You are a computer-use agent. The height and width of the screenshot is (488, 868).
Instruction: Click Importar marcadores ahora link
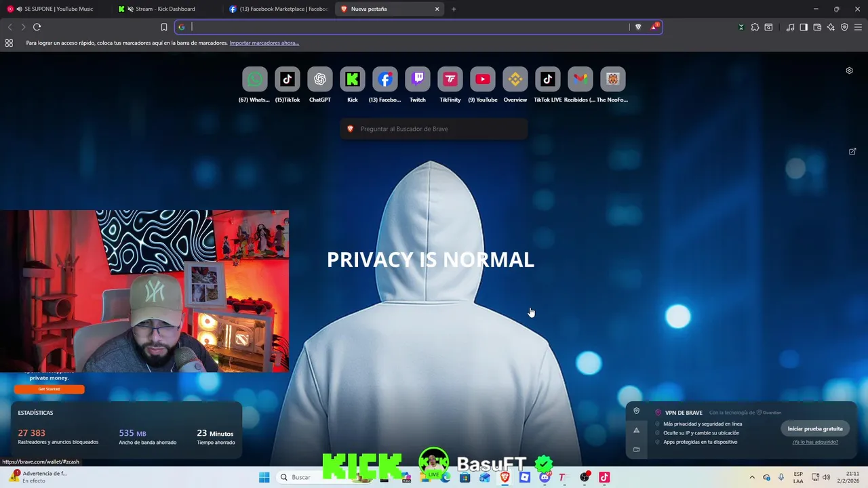(264, 43)
